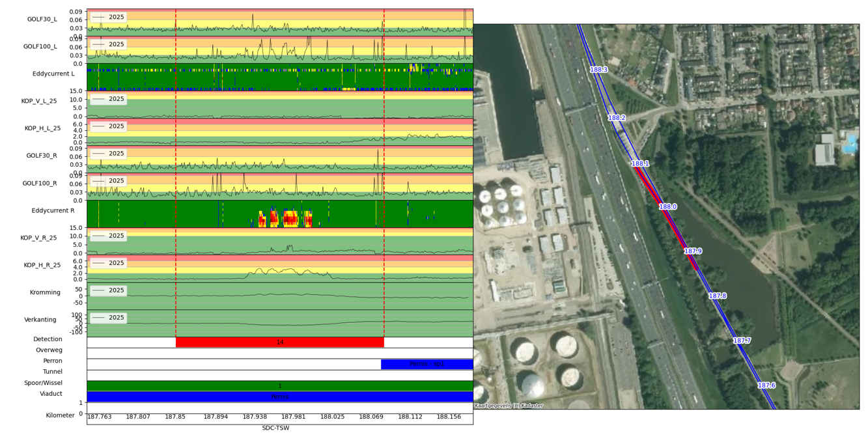Click the 188.0 kilometer marker on map
Viewport: 868px width, 433px height.
[668, 207]
